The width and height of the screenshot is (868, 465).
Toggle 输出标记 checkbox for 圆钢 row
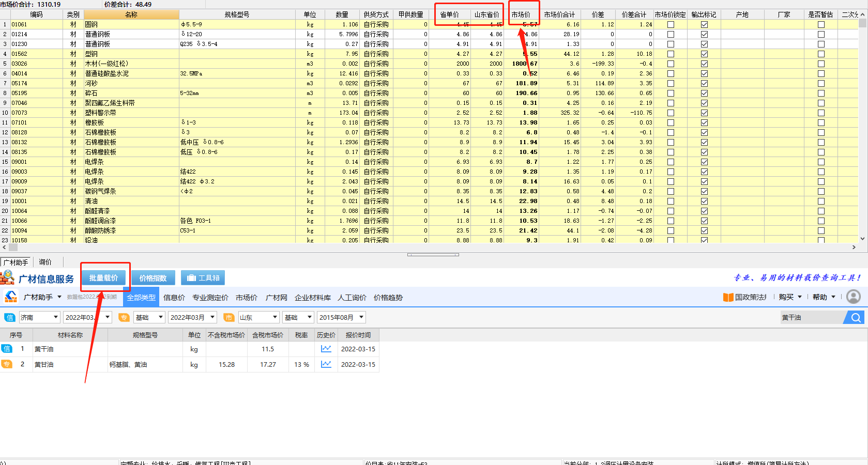coord(704,24)
